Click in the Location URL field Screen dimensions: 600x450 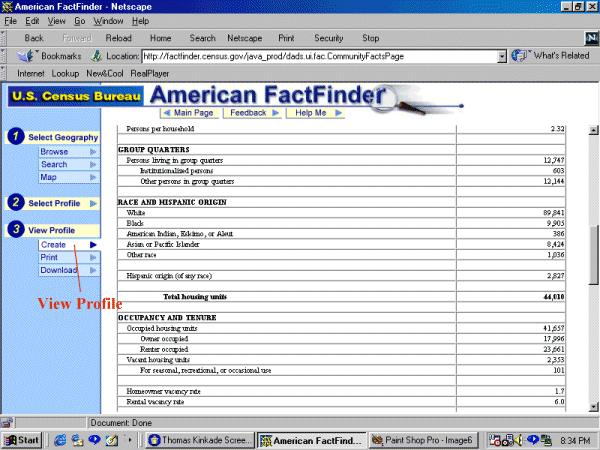318,56
